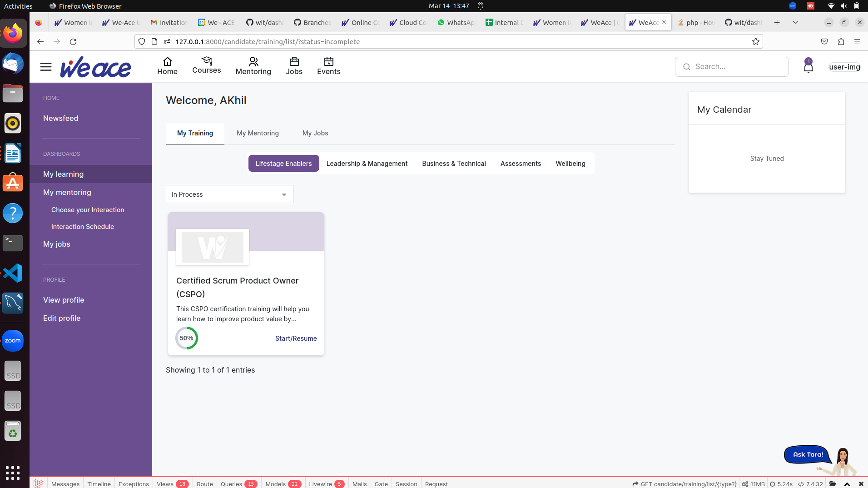The height and width of the screenshot is (488, 868).
Task: Select the Leadership & Management category
Action: [x=367, y=164]
